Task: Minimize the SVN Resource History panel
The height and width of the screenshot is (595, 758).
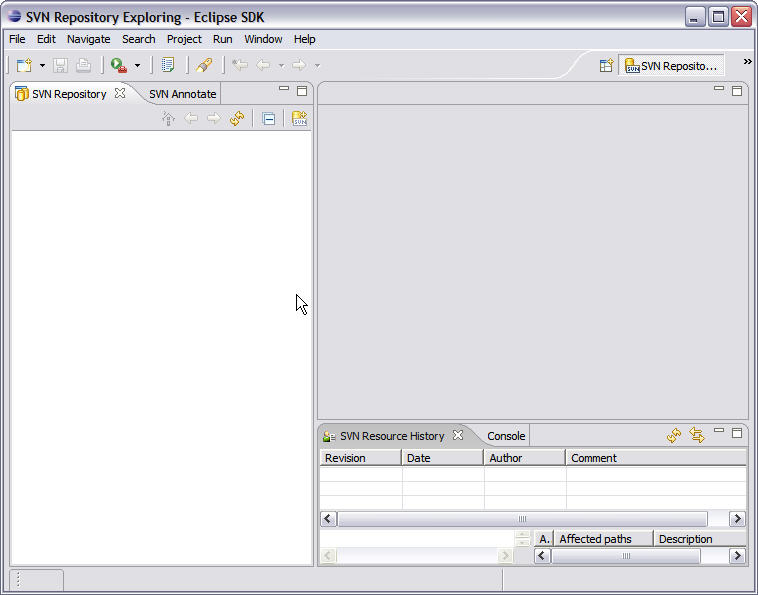Action: coord(719,430)
